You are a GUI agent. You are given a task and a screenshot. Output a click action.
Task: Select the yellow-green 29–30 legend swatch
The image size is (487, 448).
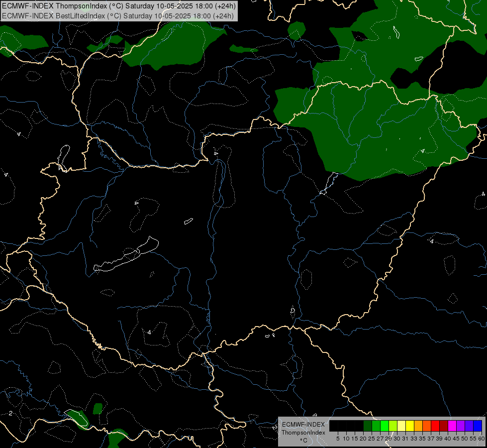pos(393,426)
